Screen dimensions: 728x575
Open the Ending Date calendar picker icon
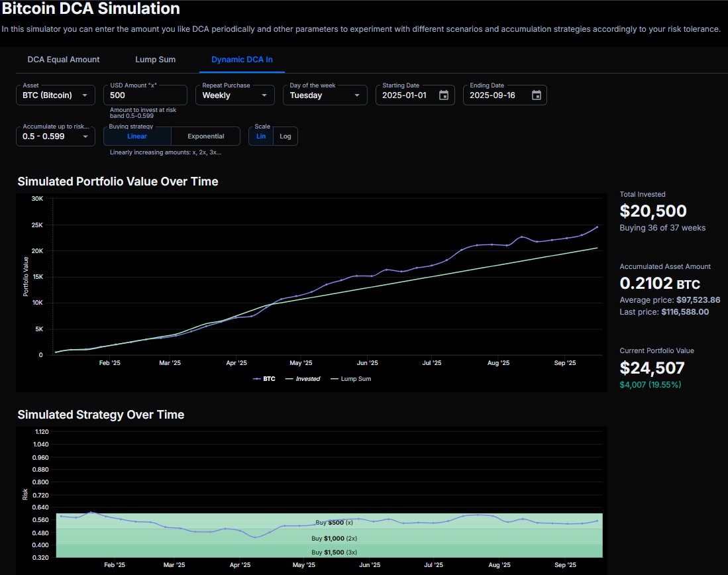point(537,95)
